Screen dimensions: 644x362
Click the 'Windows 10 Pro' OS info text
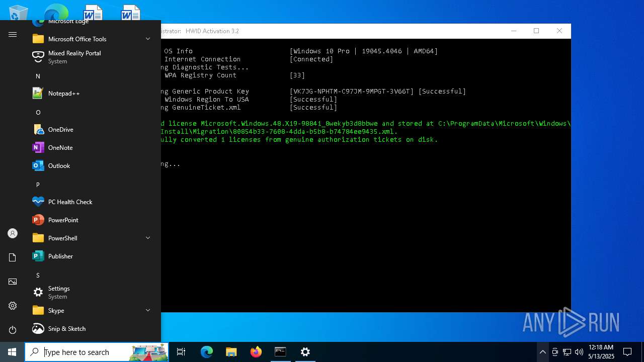tap(321, 51)
